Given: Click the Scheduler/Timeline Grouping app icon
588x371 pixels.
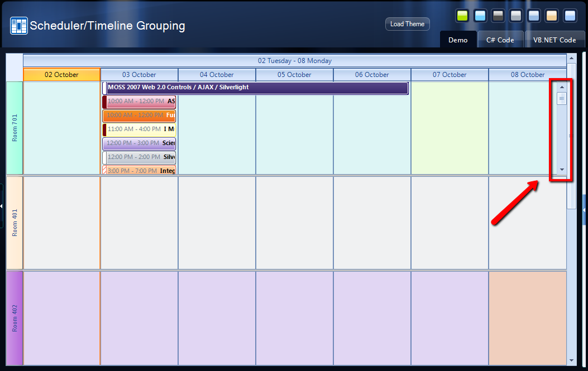Looking at the screenshot, I should tap(19, 26).
